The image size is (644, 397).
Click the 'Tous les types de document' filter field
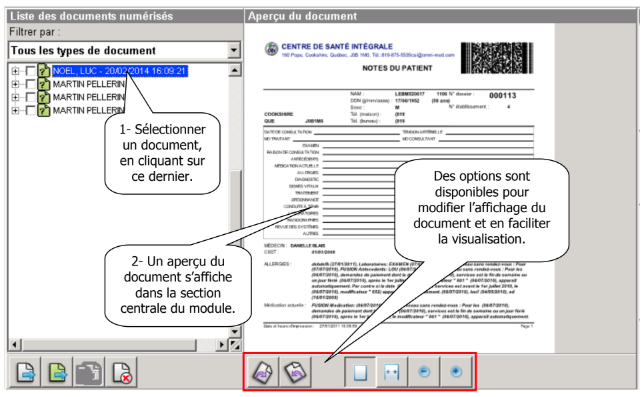[x=124, y=50]
